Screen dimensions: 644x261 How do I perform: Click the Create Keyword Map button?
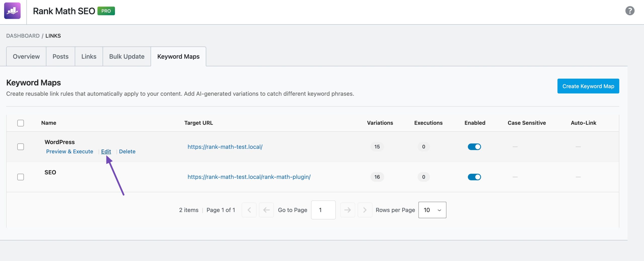[588, 86]
